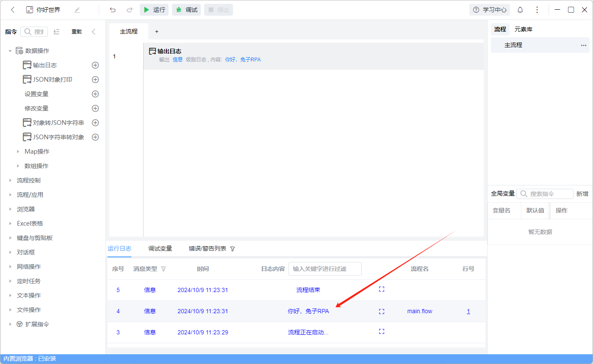Add 修改变量 instruction via plus icon
Viewport: 593px width, 364px height.
coord(95,108)
